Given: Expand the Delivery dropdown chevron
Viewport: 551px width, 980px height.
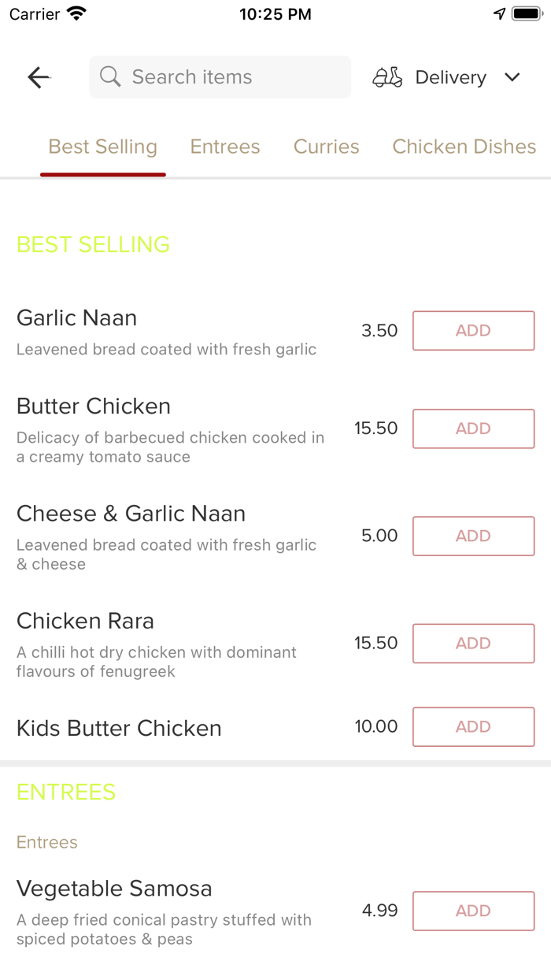Looking at the screenshot, I should [512, 77].
